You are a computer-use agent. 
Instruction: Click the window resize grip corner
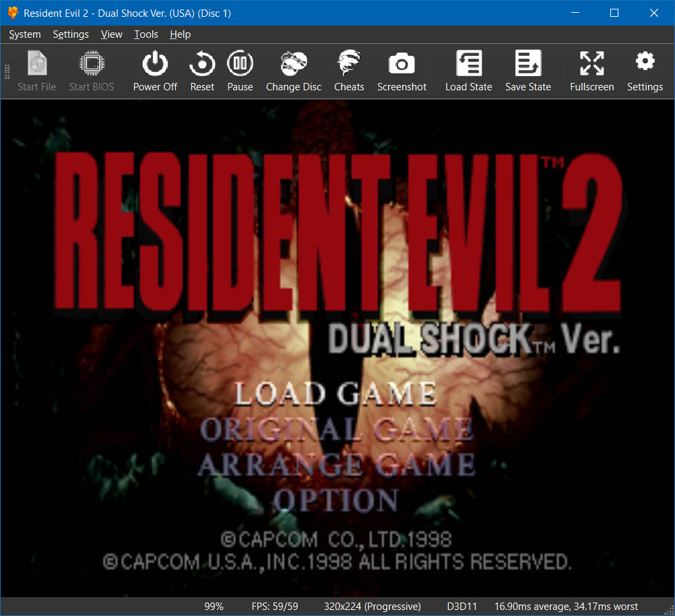(670, 611)
